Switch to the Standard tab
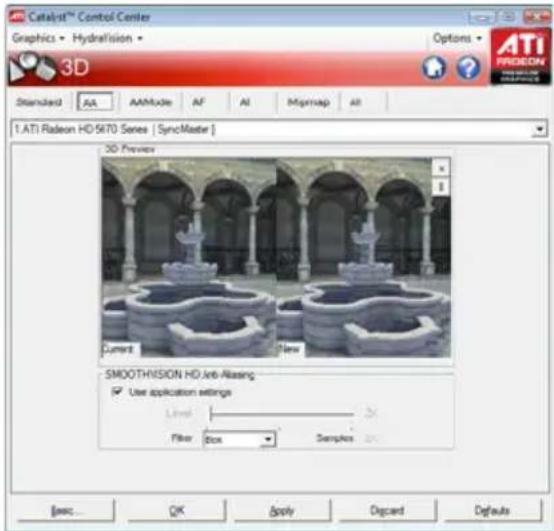The height and width of the screenshot is (531, 554). (x=39, y=102)
